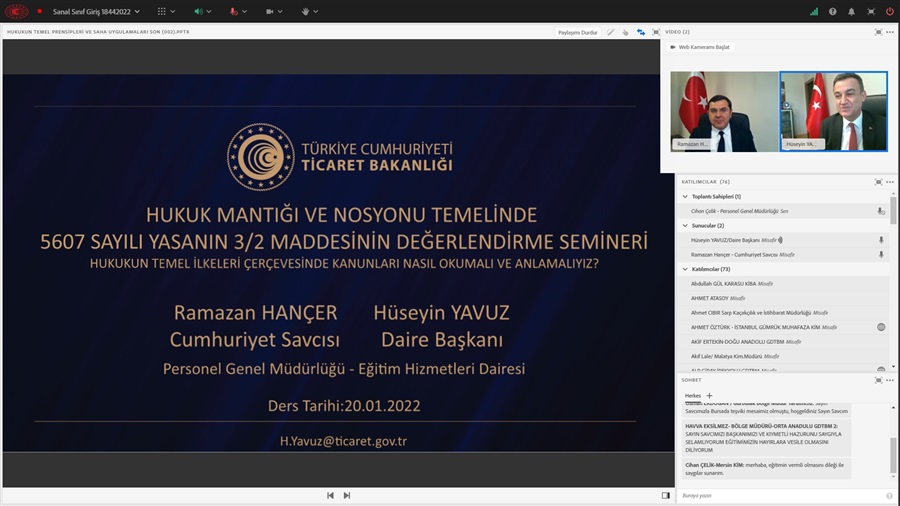Click the HAVVA EKSİLMEZ chat message
Image resolution: width=900 pixels, height=506 pixels.
767,438
